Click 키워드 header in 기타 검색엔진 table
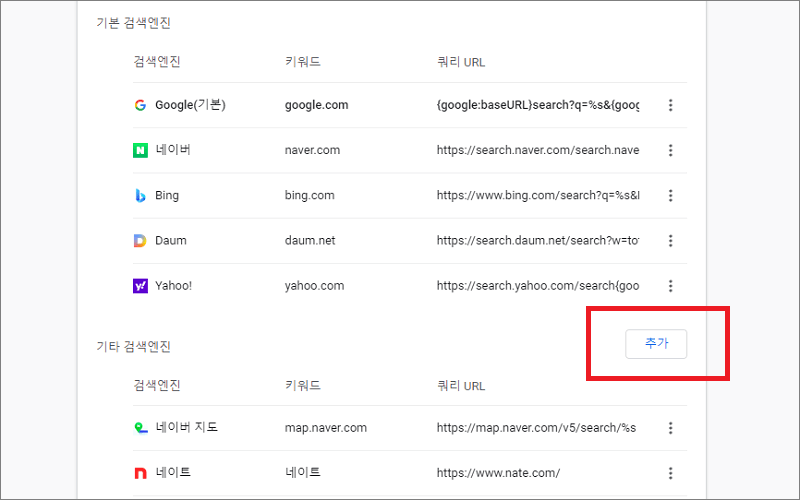 point(303,385)
